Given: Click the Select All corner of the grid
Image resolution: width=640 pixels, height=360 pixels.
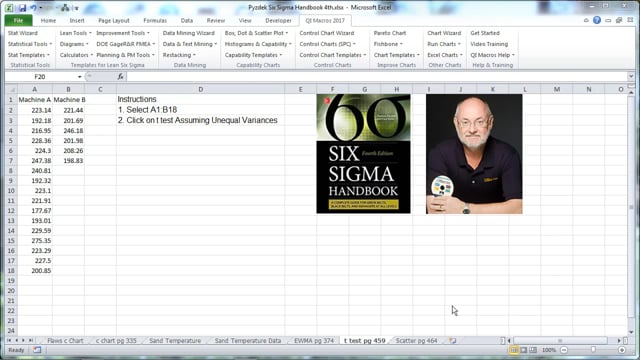Looking at the screenshot, I should pyautogui.click(x=11, y=89).
